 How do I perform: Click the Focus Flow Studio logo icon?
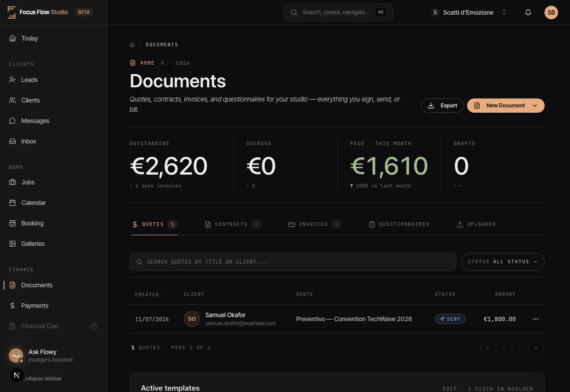[12, 12]
